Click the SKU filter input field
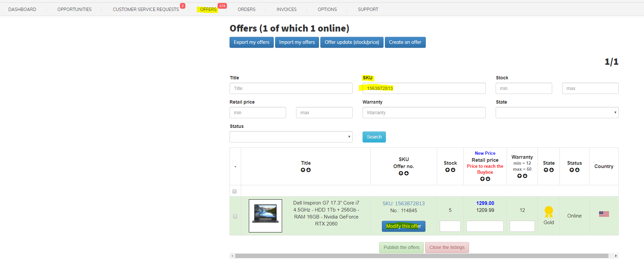 pyautogui.click(x=424, y=88)
